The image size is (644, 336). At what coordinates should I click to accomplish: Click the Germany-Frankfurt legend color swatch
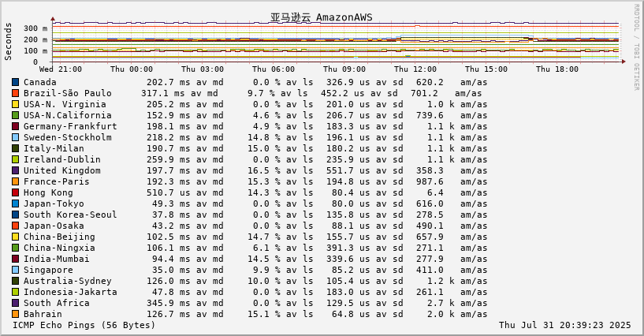point(16,126)
